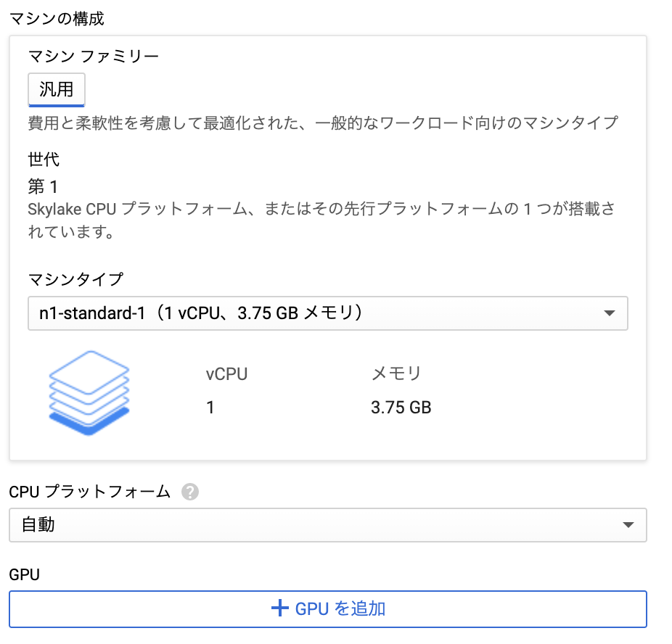This screenshot has height=644, width=672.
Task: Expand the n1-standard-1 machine type selector
Action: click(x=327, y=313)
